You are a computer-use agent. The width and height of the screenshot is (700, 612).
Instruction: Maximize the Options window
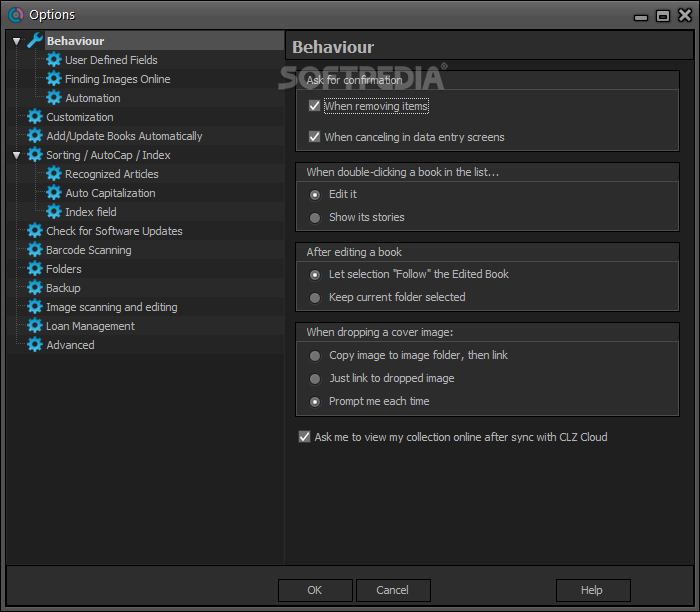[x=663, y=16]
